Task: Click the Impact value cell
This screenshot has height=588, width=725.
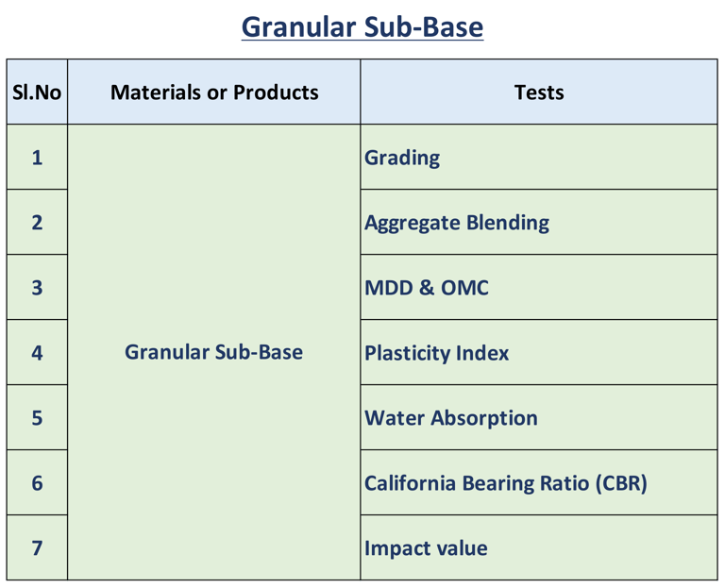Action: tap(539, 548)
